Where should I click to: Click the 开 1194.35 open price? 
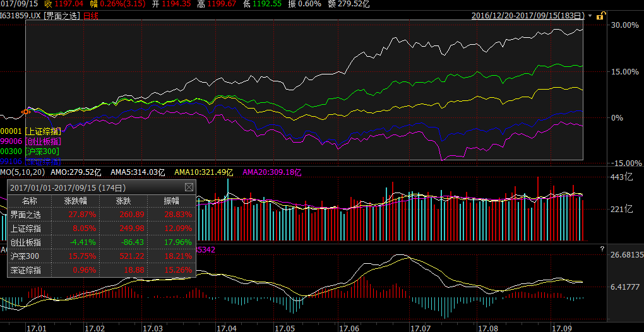click(x=171, y=4)
